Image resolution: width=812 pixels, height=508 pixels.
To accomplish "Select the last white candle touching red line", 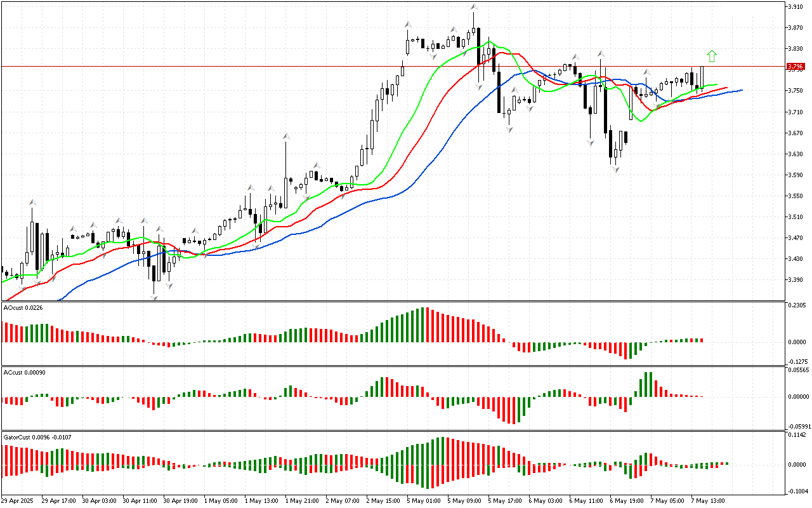I will coord(702,76).
